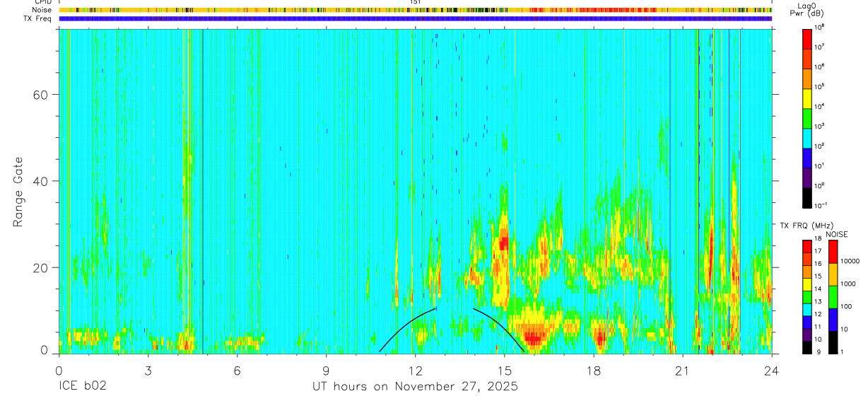Click the cyan segment of the TX FRQ colorbar
The height and width of the screenshot is (401, 868).
[x=807, y=309]
